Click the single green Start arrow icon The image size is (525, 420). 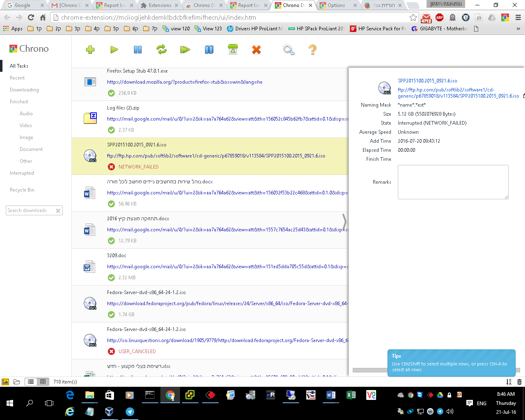pyautogui.click(x=114, y=50)
